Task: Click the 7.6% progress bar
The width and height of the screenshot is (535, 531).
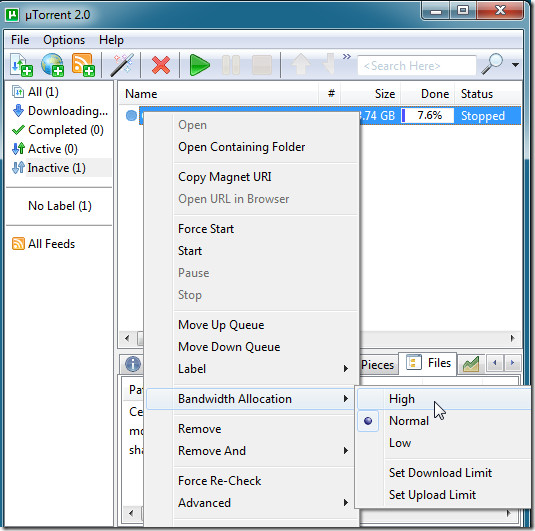Action: pyautogui.click(x=428, y=115)
